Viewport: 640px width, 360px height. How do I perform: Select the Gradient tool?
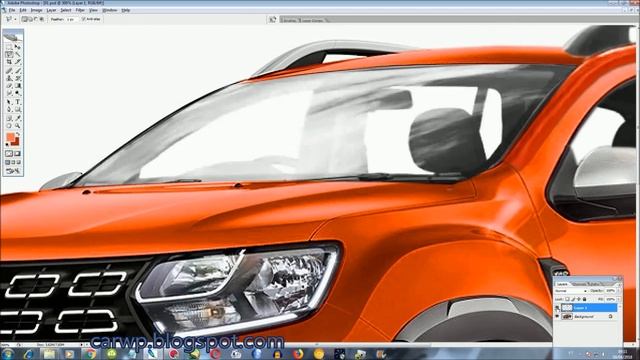tap(18, 85)
